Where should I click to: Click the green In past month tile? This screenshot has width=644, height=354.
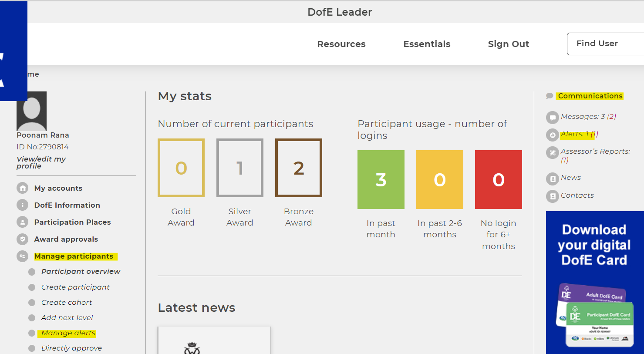381,179
